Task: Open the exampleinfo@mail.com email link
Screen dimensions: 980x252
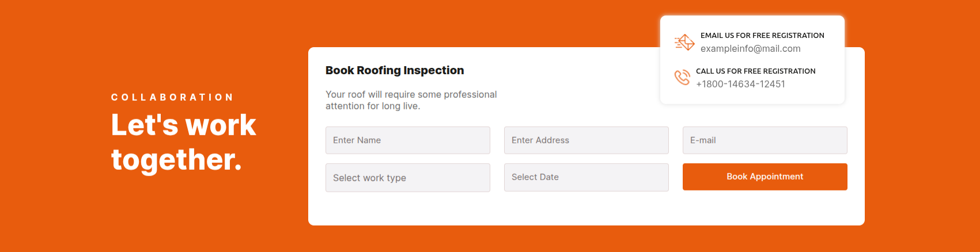Action: tap(750, 49)
